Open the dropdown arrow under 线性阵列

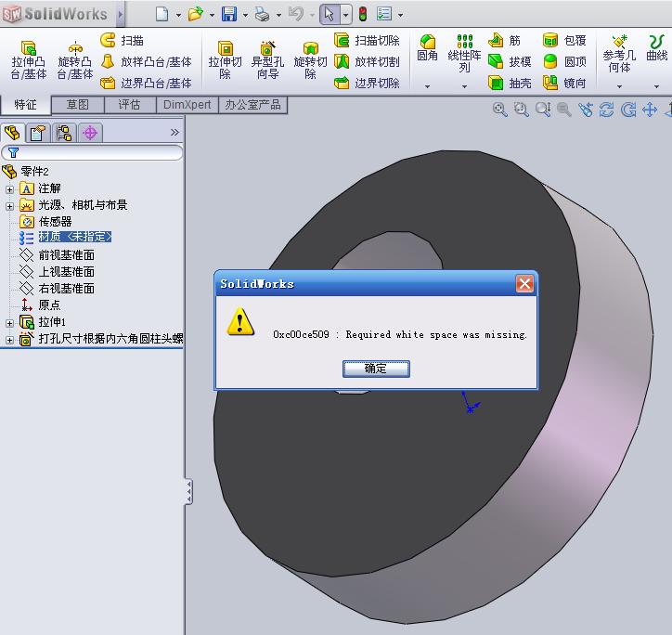[465, 86]
